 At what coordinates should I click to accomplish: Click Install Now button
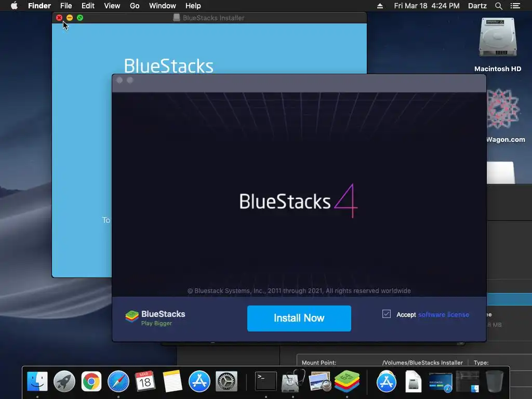coord(299,318)
